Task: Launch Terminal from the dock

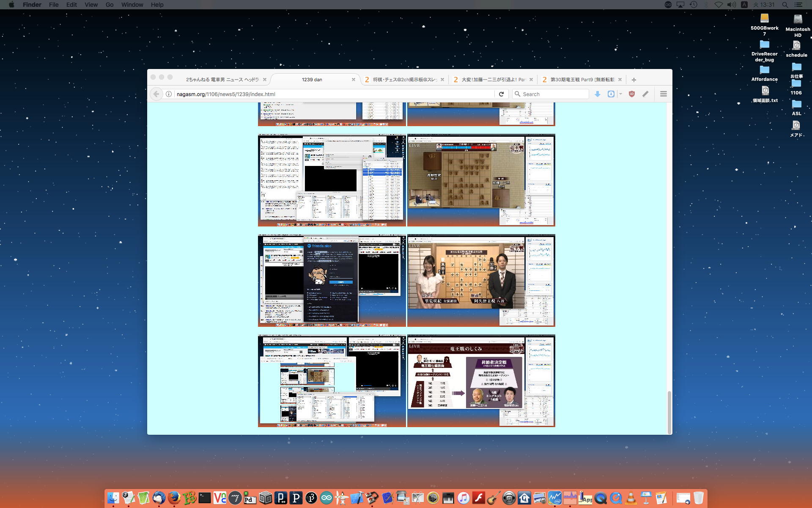Action: (205, 498)
